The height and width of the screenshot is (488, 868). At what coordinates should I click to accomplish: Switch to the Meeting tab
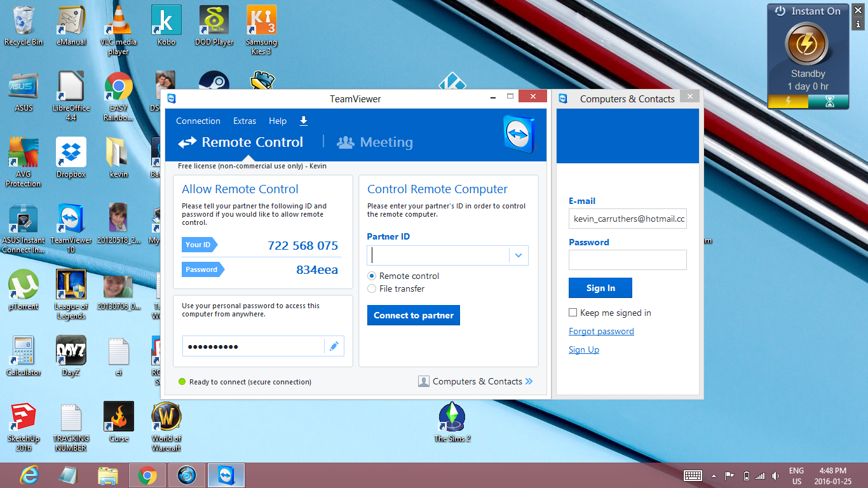coord(375,142)
